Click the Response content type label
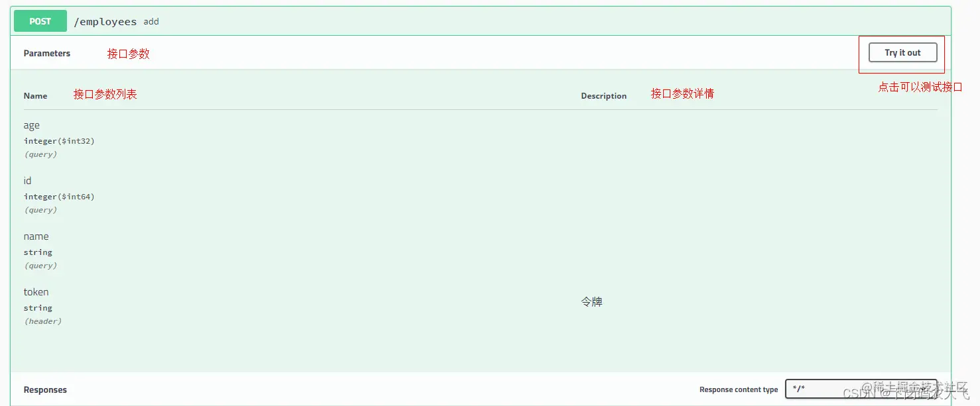The width and height of the screenshot is (980, 406). pos(739,389)
